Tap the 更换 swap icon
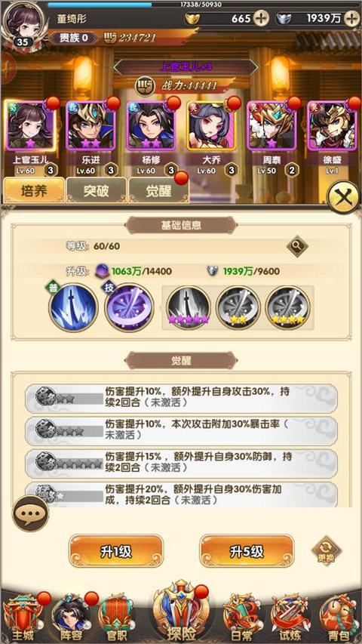 coord(327,551)
